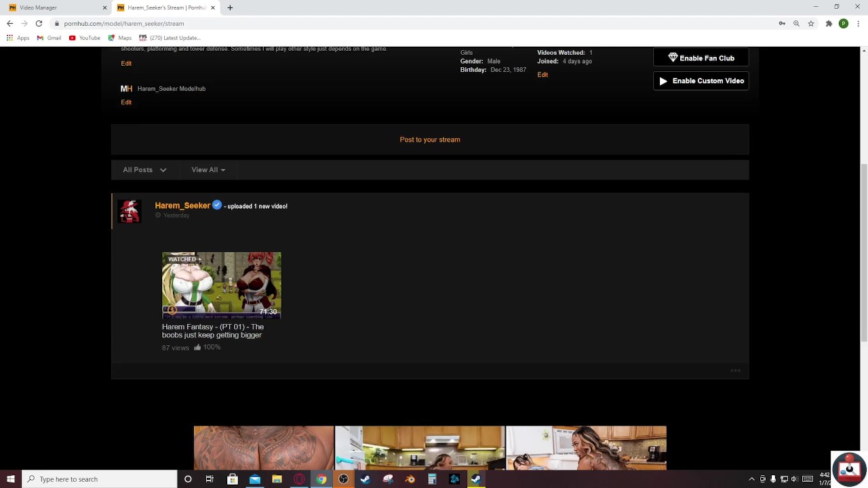Viewport: 868px width, 488px height.
Task: Expand the All Posts dropdown
Action: pos(144,170)
